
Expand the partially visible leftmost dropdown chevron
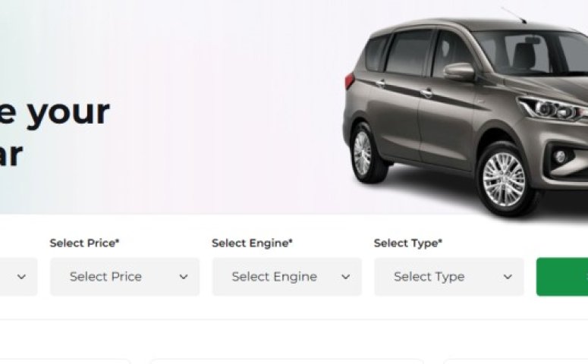click(21, 278)
